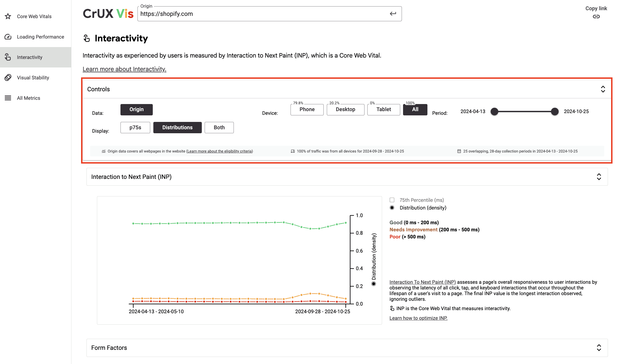Click inside the Origin URL field
Screen dimensions: 640x364
pyautogui.click(x=269, y=14)
